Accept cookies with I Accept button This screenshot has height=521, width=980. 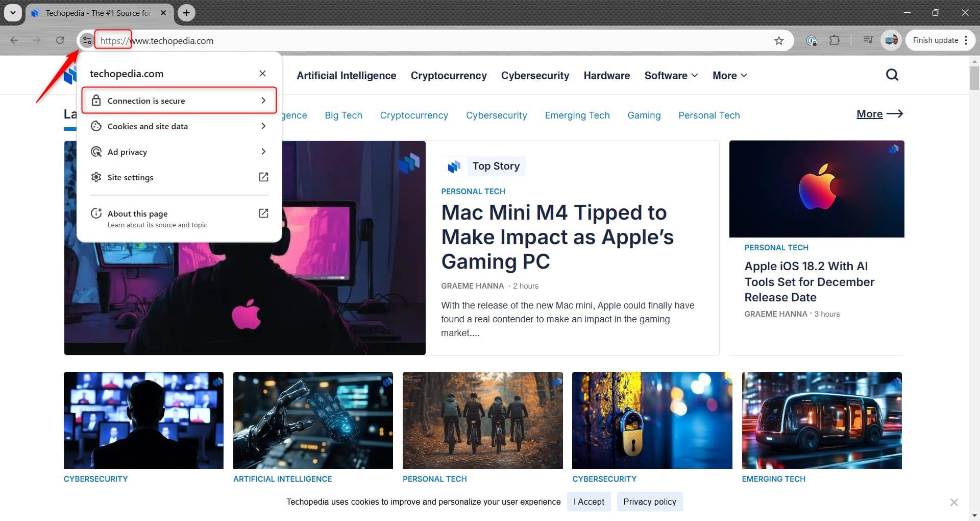[589, 502]
